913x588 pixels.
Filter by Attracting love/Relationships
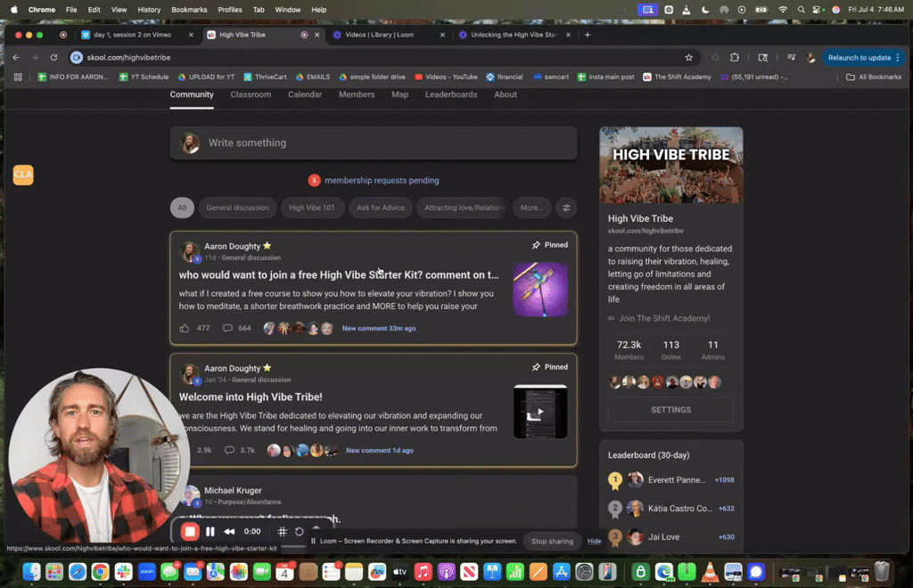pos(463,208)
